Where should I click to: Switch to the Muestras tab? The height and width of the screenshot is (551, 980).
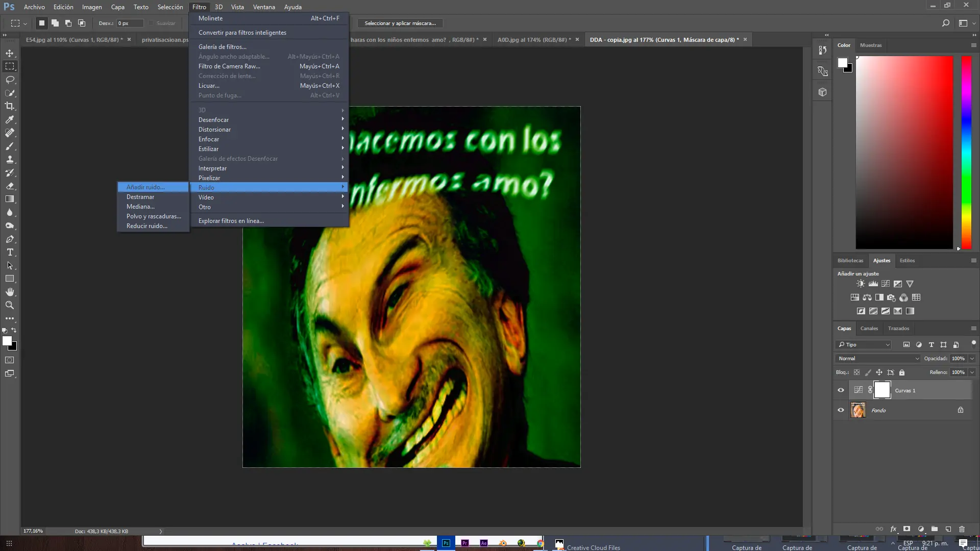pyautogui.click(x=870, y=45)
